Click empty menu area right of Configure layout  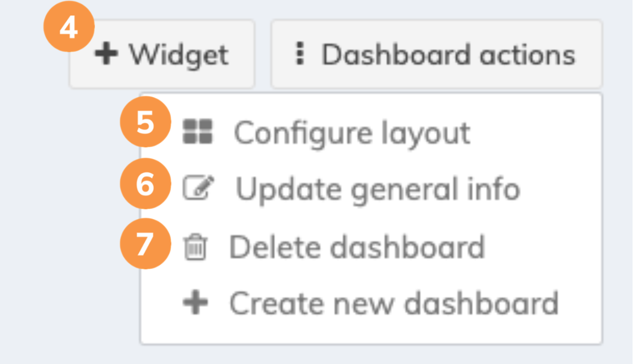click(x=533, y=133)
